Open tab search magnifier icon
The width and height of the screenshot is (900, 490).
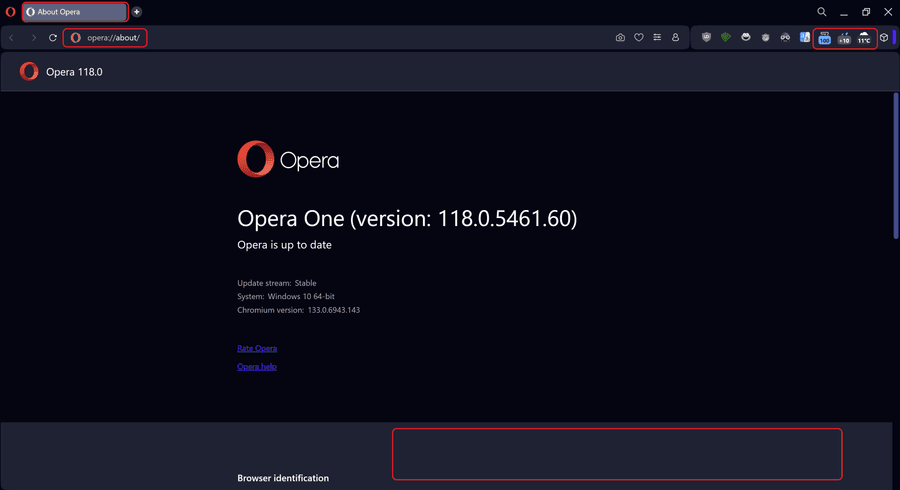point(822,11)
